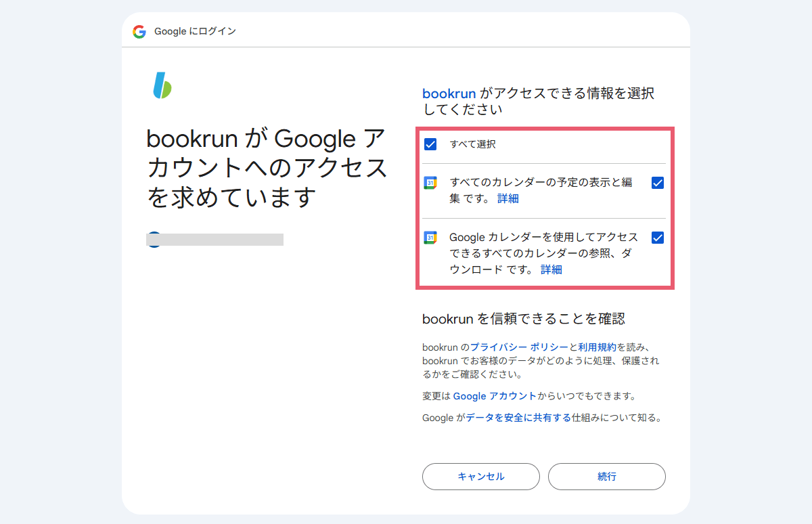Image resolution: width=812 pixels, height=524 pixels.
Task: Click the Google Calendar icon beside the download permission
Action: (430, 238)
